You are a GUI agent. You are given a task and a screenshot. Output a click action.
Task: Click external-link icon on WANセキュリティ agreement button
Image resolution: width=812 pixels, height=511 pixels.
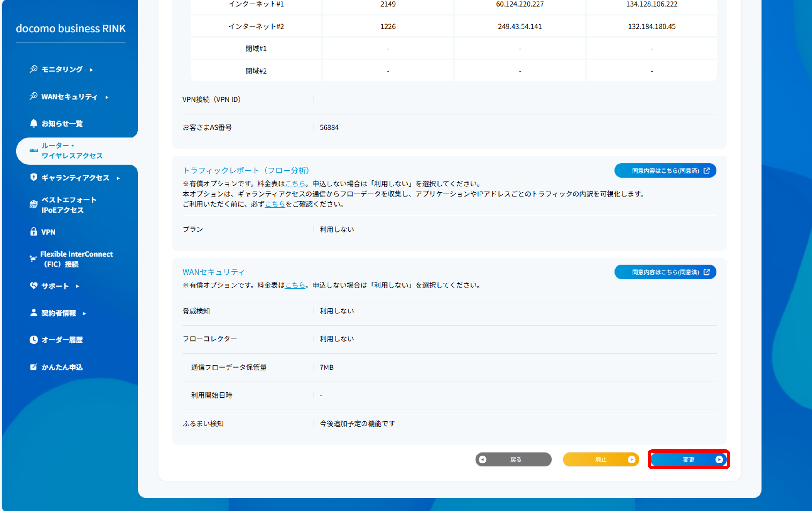click(x=707, y=272)
